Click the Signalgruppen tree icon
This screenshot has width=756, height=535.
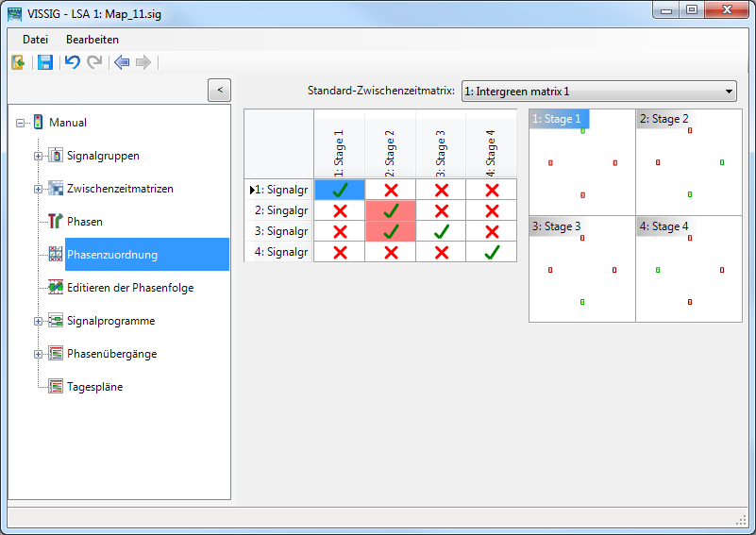pyautogui.click(x=56, y=156)
